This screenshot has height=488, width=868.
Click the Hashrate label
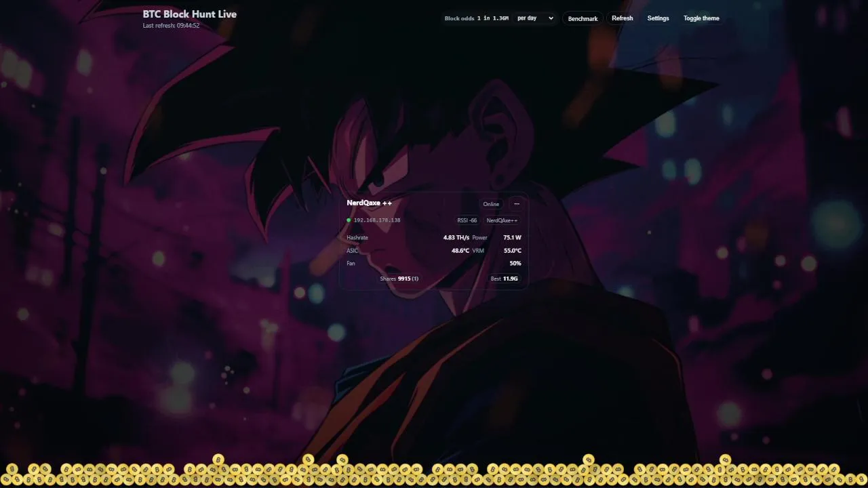pyautogui.click(x=357, y=238)
